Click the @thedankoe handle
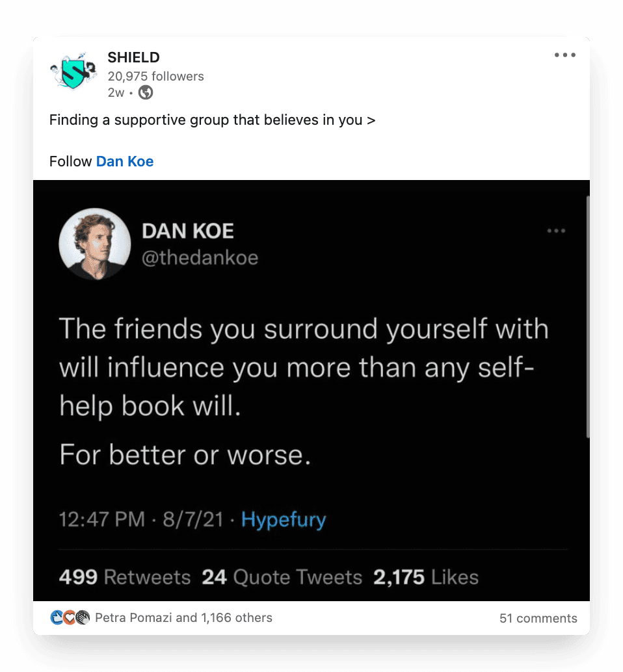Image resolution: width=623 pixels, height=672 pixels. tap(200, 257)
